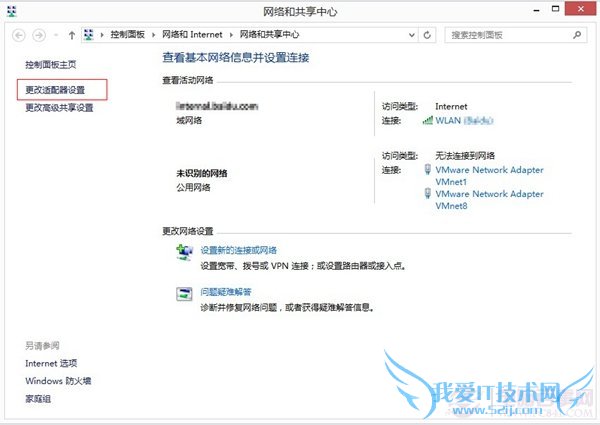Go up one folder level
The height and width of the screenshot is (425, 600).
(72, 35)
